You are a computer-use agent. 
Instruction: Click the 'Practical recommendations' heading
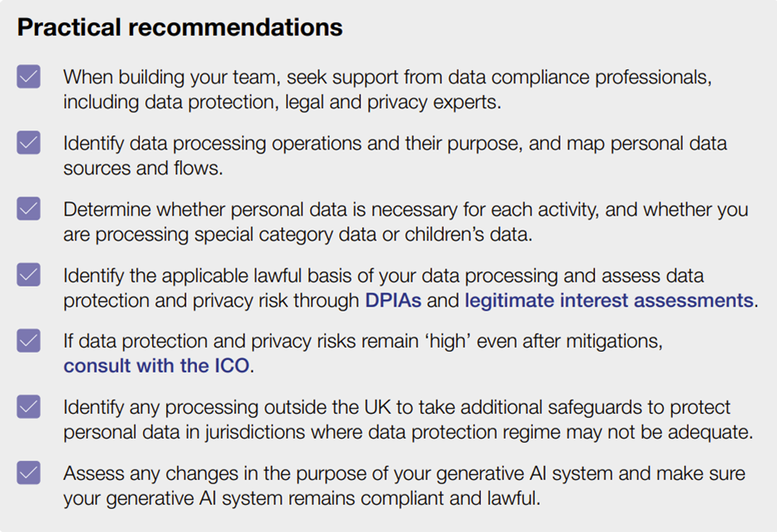180,27
